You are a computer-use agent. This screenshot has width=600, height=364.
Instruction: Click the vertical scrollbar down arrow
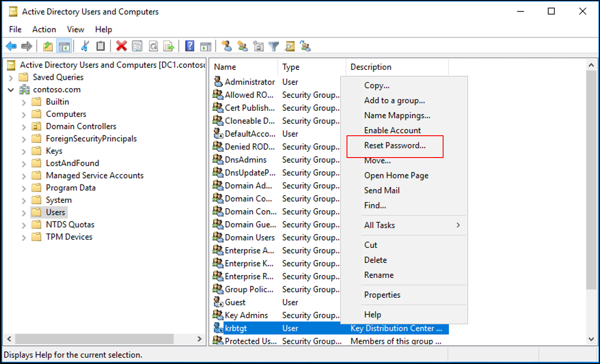(x=591, y=339)
